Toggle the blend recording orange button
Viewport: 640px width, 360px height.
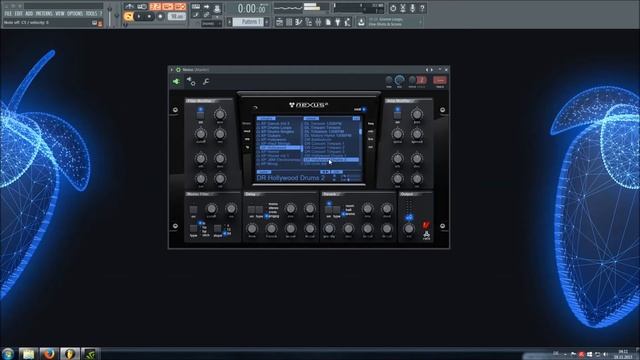click(167, 7)
